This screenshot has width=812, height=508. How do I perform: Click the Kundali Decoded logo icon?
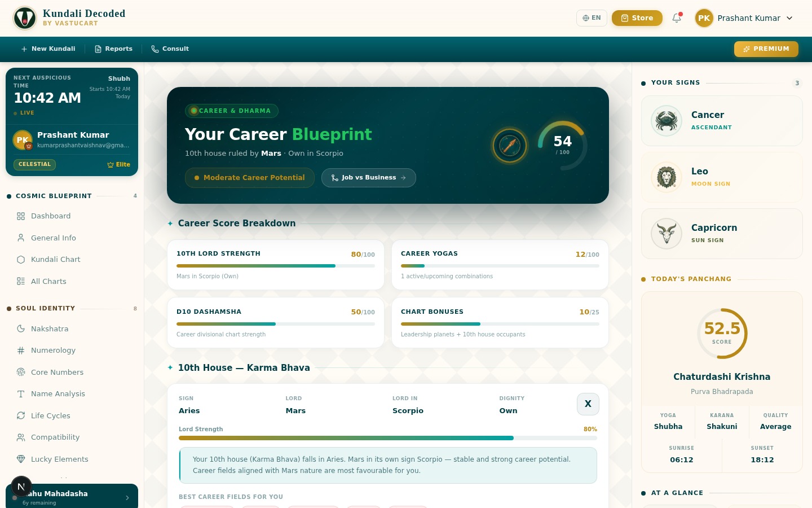(25, 18)
